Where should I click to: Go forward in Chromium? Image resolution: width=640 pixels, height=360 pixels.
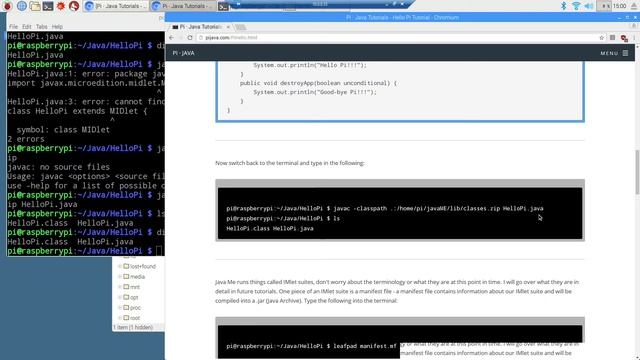click(x=180, y=38)
